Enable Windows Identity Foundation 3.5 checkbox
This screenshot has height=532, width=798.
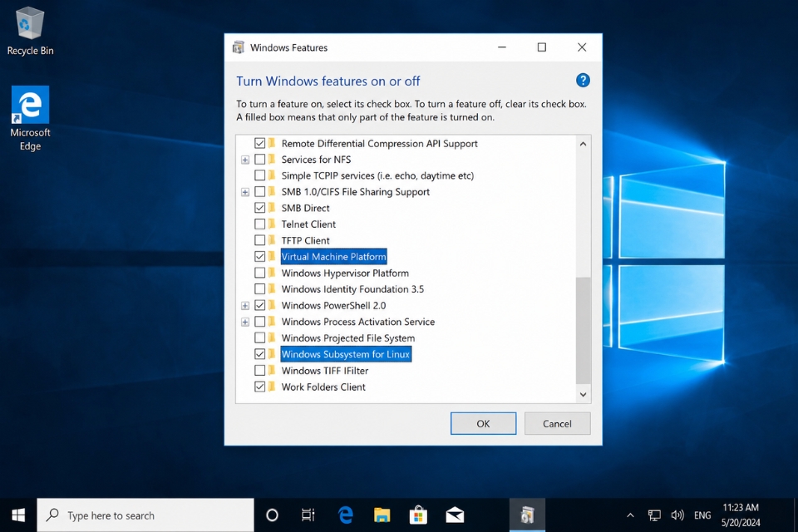[x=259, y=288]
